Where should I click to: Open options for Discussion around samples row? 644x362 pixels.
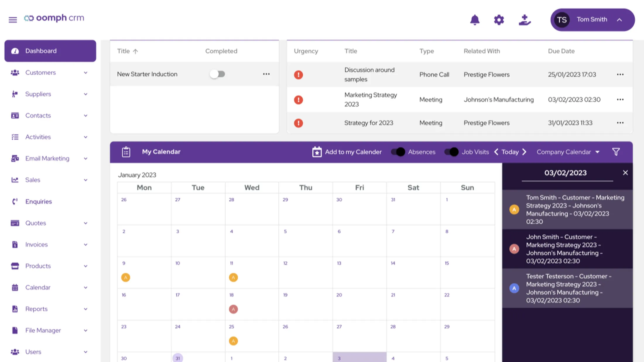pyautogui.click(x=620, y=75)
